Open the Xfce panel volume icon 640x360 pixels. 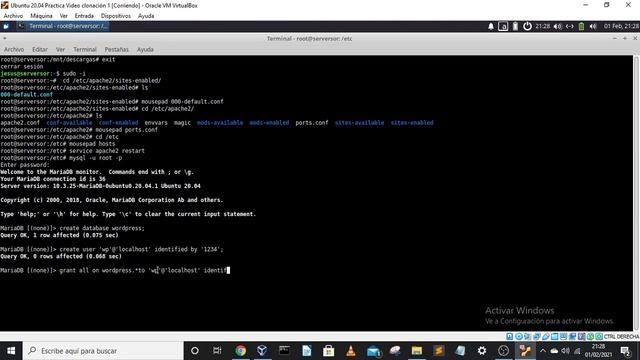[x=558, y=26]
